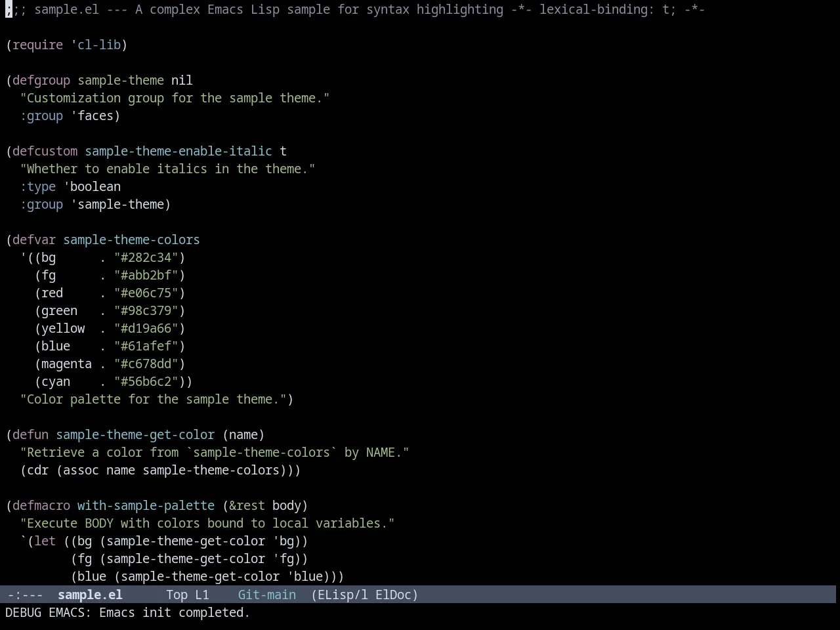Click the docstring "Whether to enable italics in the theme."
Viewport: 840px width, 630px height.
tap(167, 169)
